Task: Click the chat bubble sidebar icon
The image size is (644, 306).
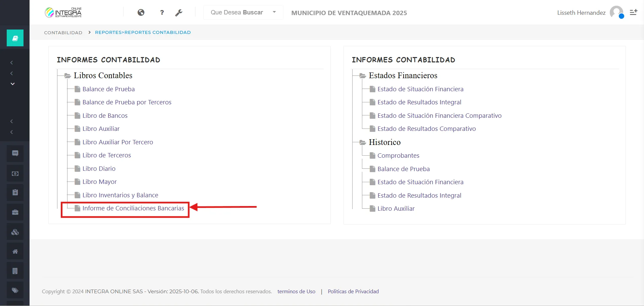Action: coord(15,153)
